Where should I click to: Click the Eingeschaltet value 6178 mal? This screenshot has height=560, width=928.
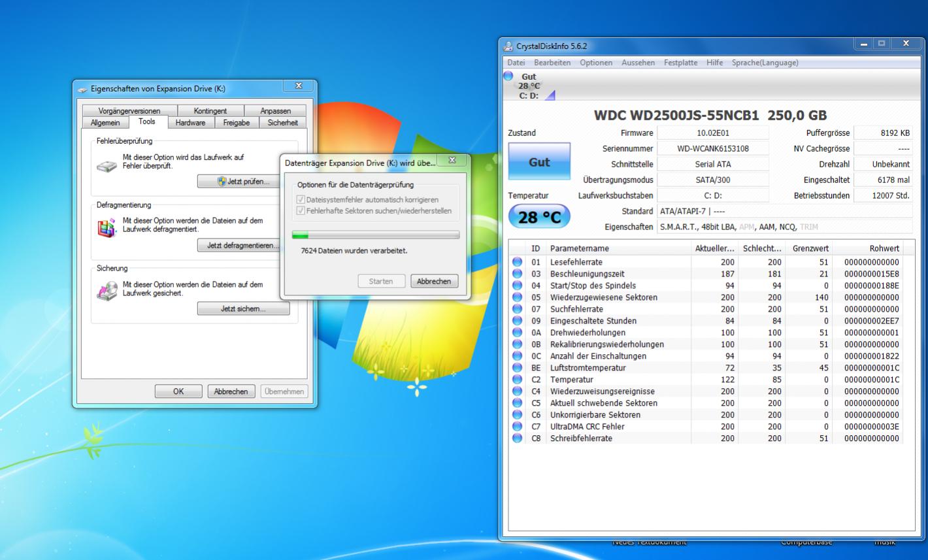tap(883, 180)
